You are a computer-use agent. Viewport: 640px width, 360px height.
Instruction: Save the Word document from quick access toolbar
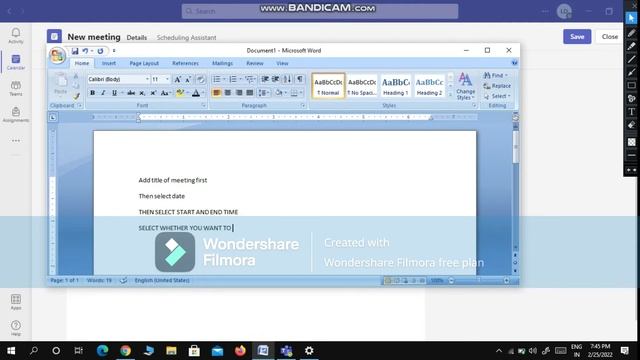click(x=75, y=51)
